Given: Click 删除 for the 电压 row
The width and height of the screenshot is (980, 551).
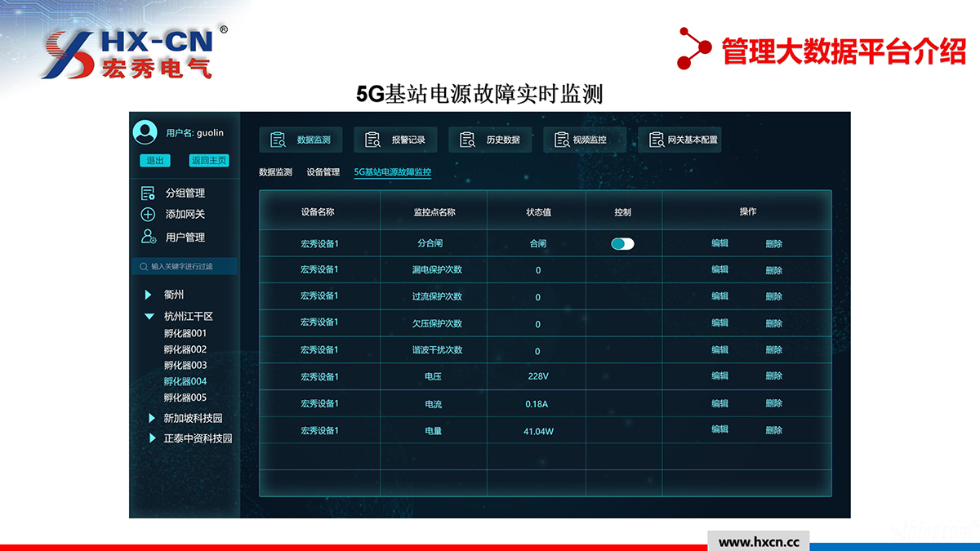Looking at the screenshot, I should tap(773, 376).
